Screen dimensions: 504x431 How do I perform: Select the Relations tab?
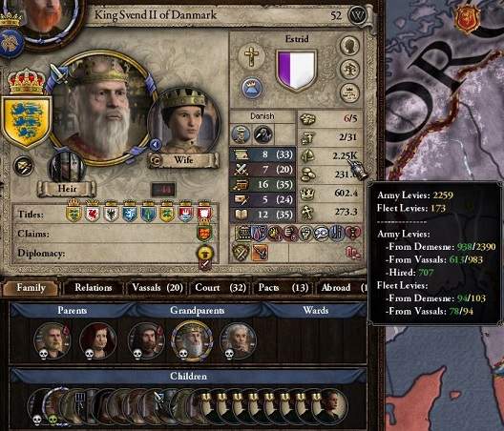click(94, 287)
